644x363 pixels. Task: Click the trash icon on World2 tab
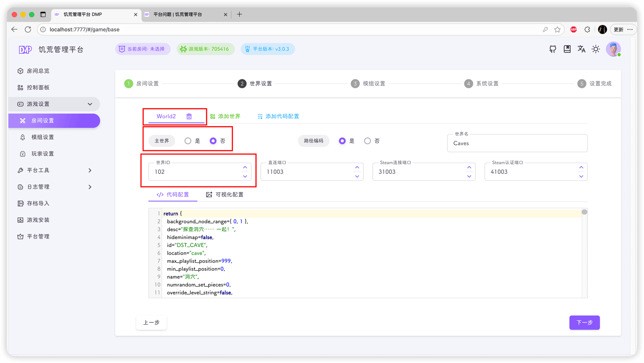[189, 116]
